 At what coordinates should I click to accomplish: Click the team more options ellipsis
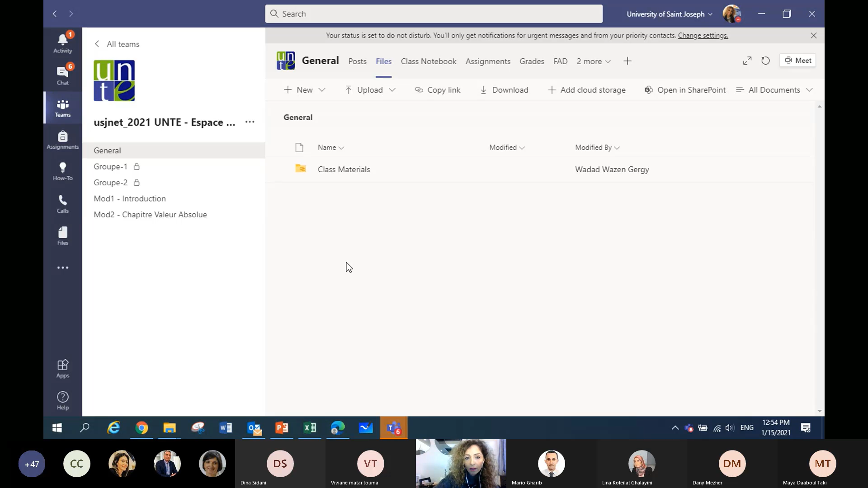(x=250, y=122)
